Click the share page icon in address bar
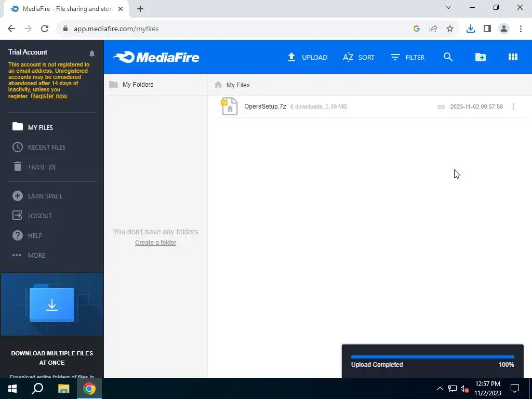The height and width of the screenshot is (399, 532). (433, 29)
